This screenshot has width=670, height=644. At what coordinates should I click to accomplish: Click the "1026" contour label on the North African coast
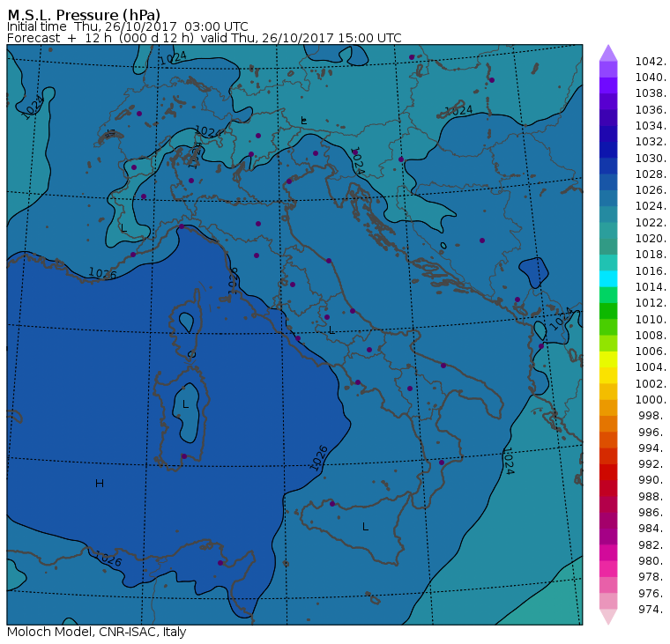pyautogui.click(x=108, y=559)
